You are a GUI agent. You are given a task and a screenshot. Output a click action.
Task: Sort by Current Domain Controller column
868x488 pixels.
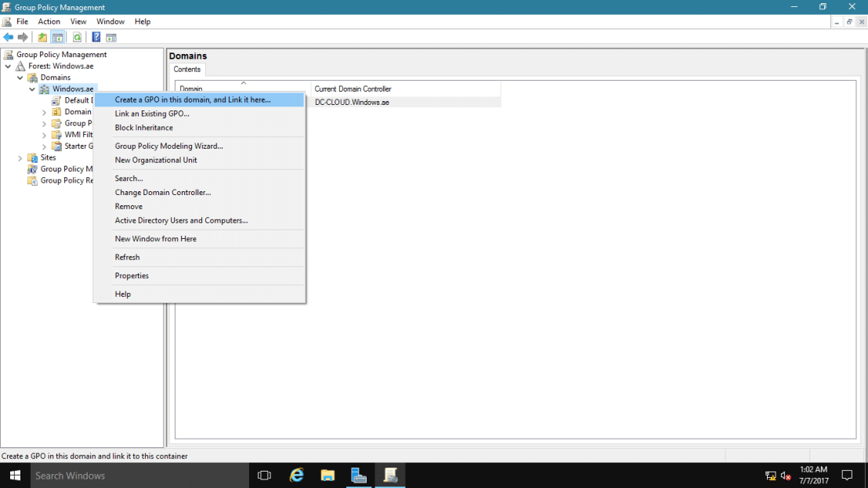(406, 89)
